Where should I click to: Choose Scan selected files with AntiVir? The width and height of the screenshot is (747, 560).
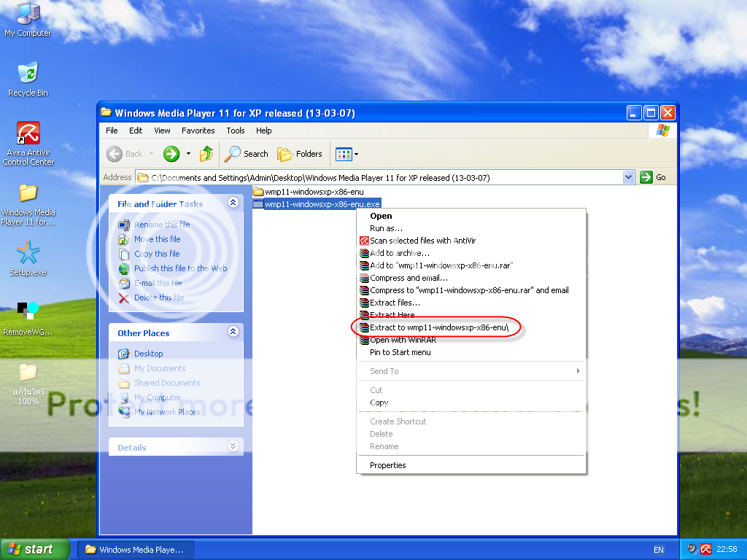[x=471, y=241]
